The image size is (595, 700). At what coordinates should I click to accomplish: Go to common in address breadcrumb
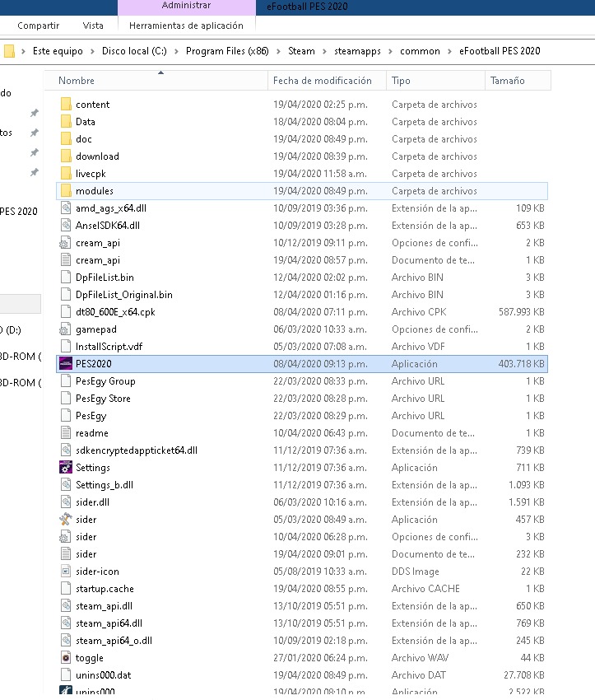point(421,51)
